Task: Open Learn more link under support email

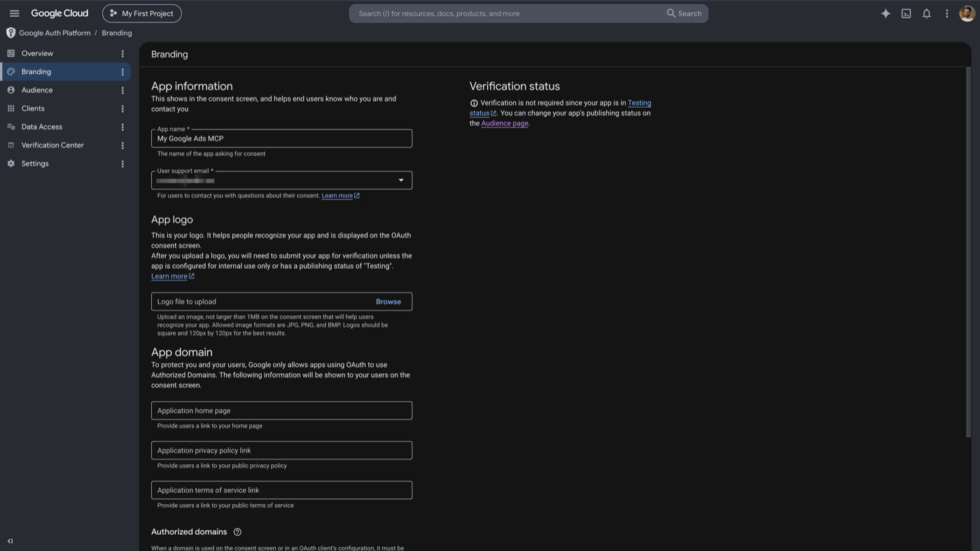Action: (x=340, y=195)
